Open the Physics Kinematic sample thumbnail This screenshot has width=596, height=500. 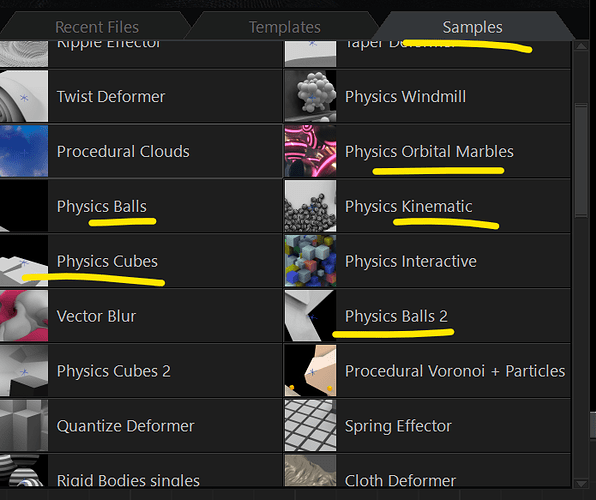310,206
